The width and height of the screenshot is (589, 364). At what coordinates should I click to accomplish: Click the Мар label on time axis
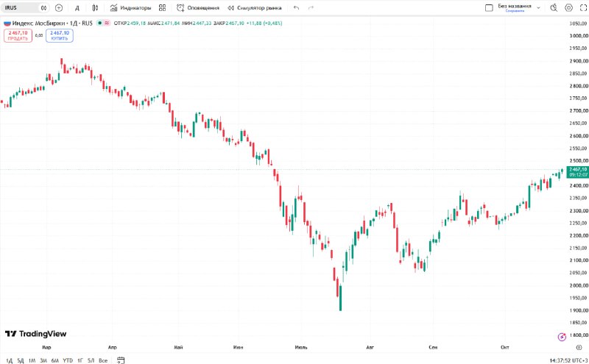[x=46, y=347]
